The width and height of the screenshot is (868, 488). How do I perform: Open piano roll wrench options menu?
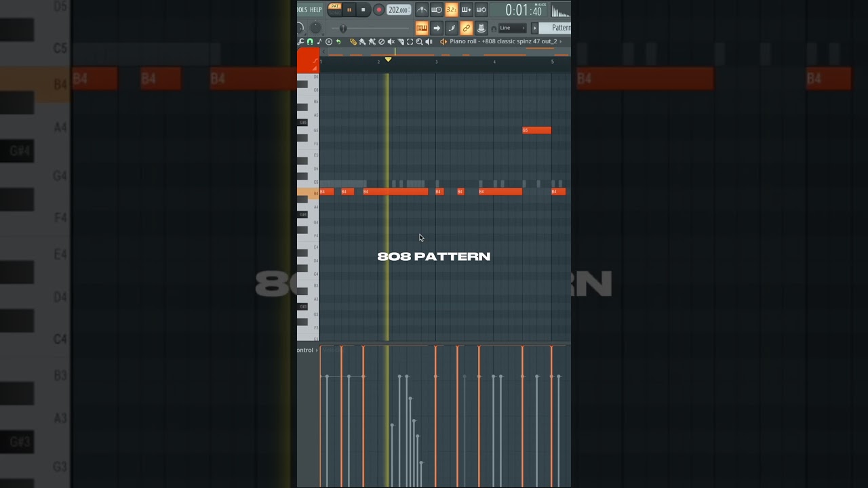point(300,41)
